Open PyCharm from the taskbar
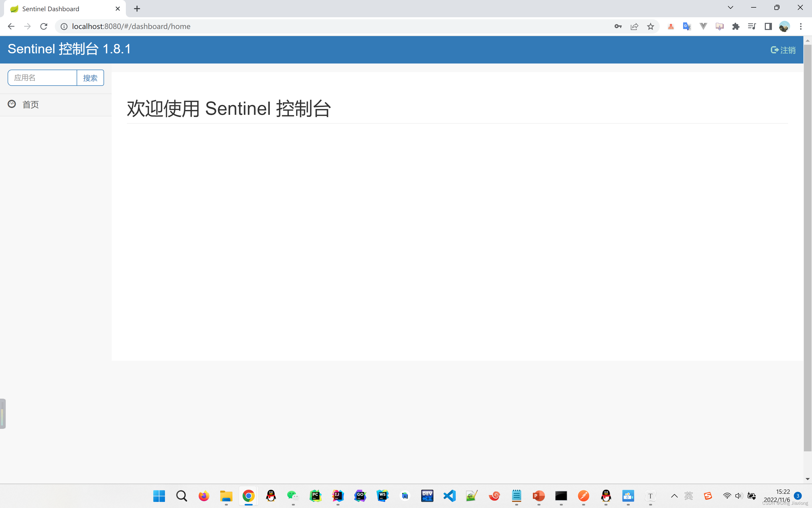This screenshot has height=508, width=812. tap(315, 496)
